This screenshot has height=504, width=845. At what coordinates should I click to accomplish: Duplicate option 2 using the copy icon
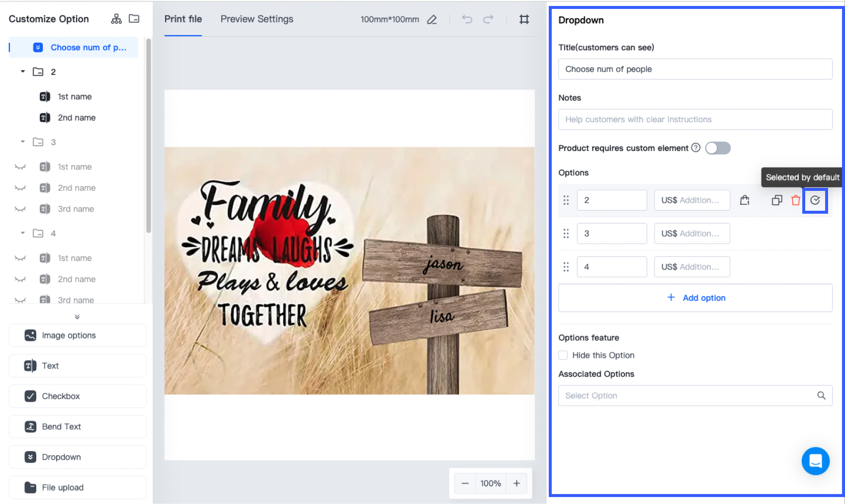pyautogui.click(x=776, y=200)
